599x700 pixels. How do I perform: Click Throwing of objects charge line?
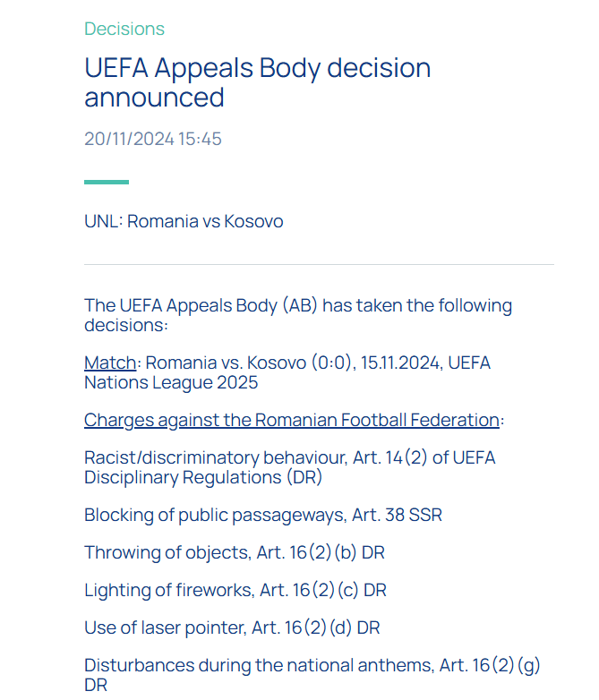pyautogui.click(x=235, y=552)
